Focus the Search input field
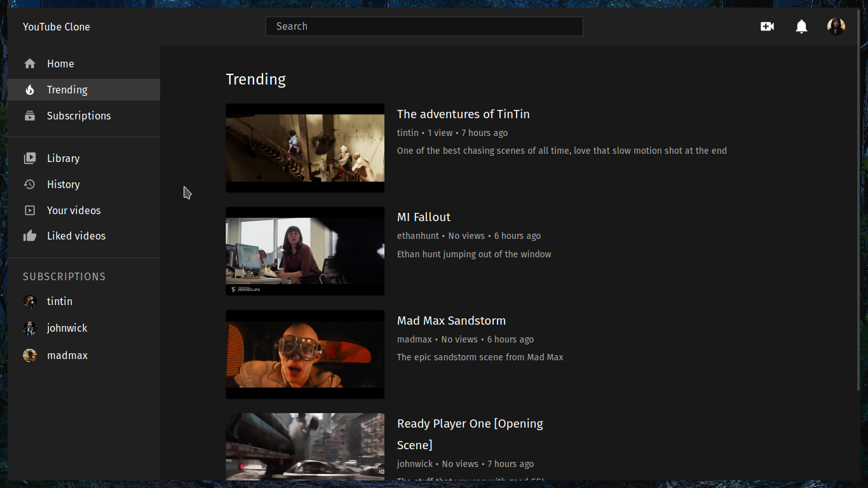 (x=424, y=26)
